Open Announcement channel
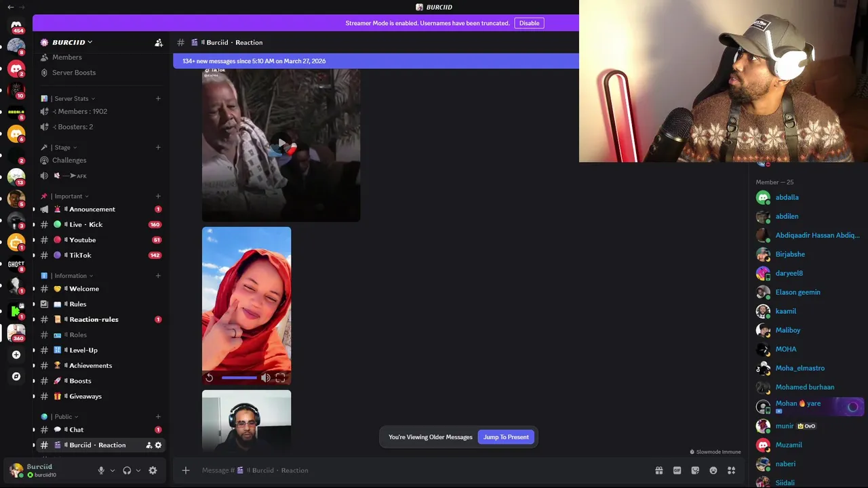The width and height of the screenshot is (868, 488). click(x=100, y=209)
